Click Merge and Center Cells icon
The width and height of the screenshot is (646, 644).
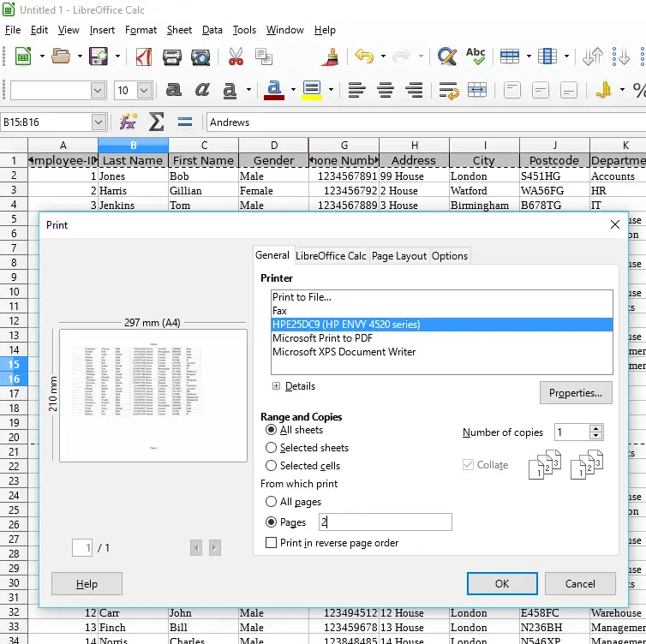click(x=477, y=90)
